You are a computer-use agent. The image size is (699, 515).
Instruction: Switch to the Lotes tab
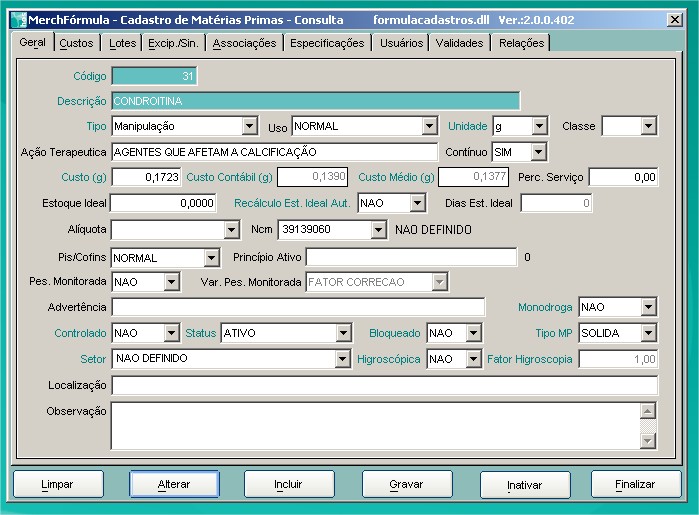123,43
